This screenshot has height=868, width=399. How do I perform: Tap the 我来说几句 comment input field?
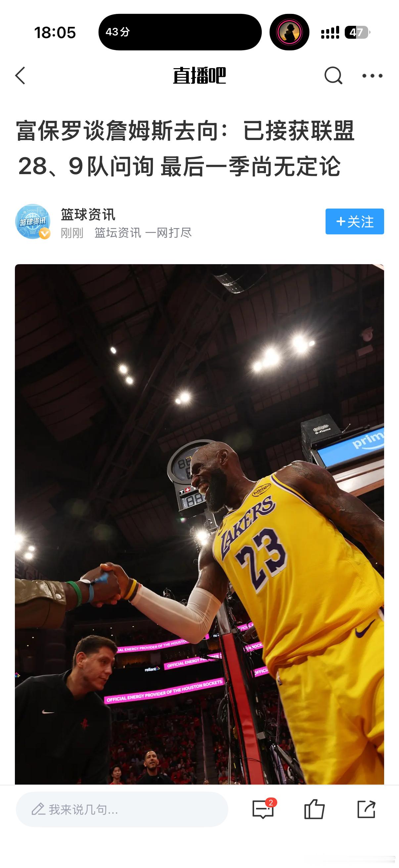[122, 809]
